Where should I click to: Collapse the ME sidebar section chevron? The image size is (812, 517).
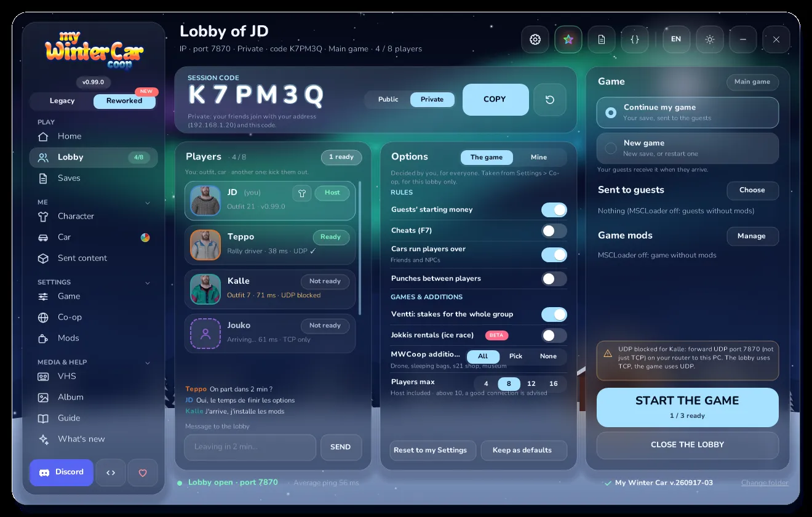point(148,202)
